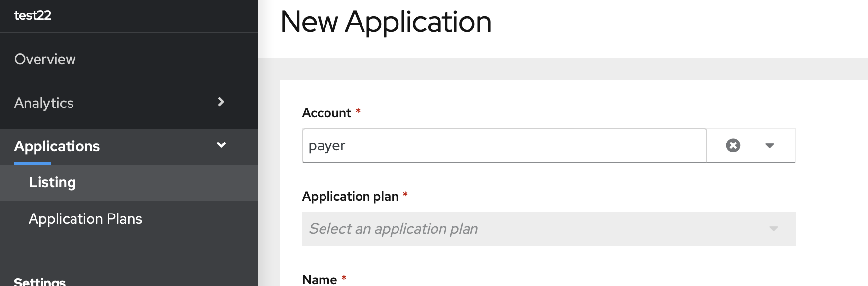The height and width of the screenshot is (286, 868).
Task: Open the Settings sidebar section
Action: 39,281
